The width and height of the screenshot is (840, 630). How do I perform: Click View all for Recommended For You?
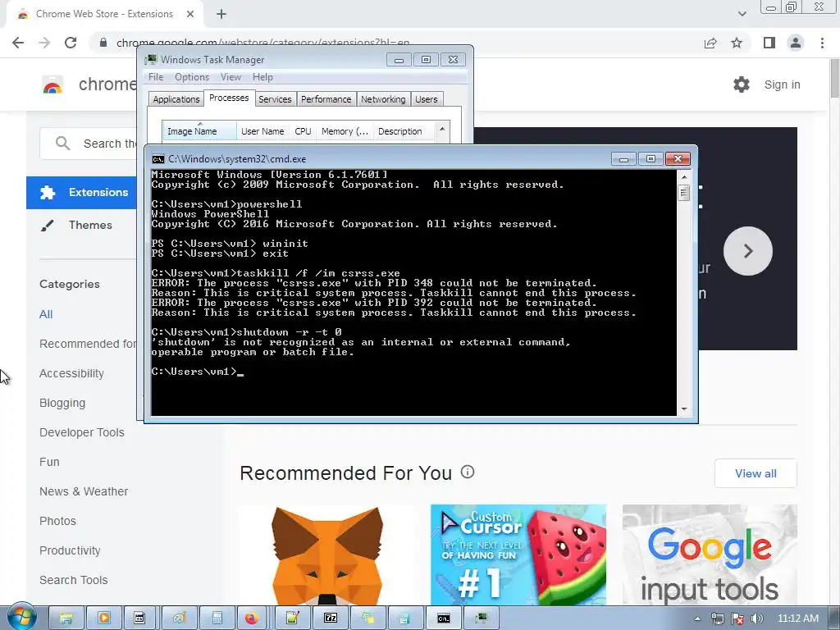[x=756, y=473]
